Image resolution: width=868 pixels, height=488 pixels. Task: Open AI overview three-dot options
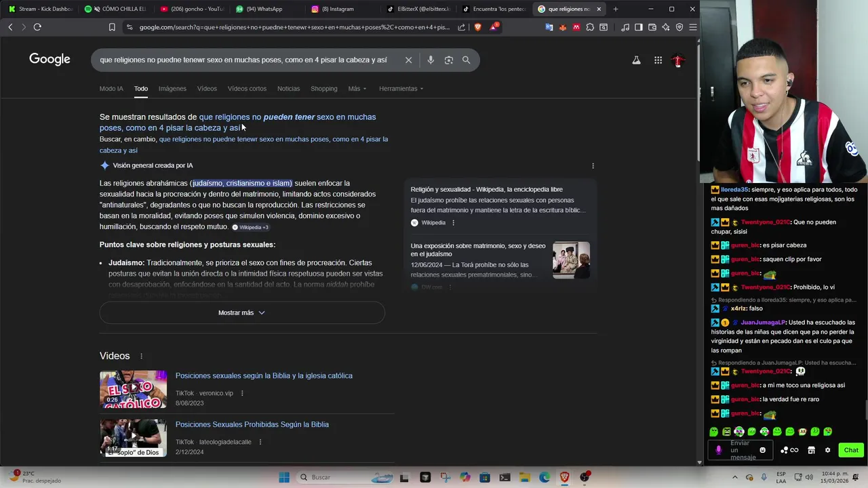pyautogui.click(x=593, y=166)
